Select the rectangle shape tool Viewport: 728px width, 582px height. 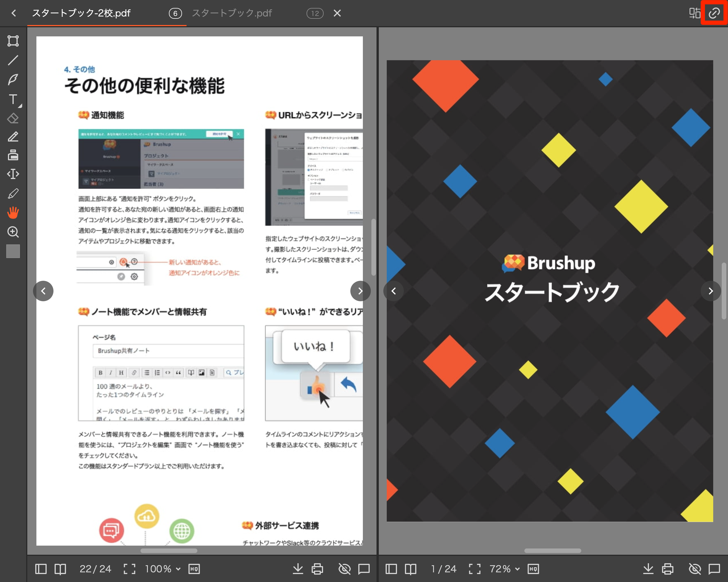pyautogui.click(x=13, y=41)
